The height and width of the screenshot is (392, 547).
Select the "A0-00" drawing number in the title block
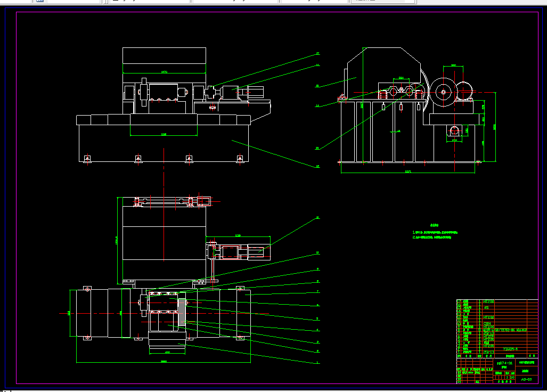(x=526, y=379)
